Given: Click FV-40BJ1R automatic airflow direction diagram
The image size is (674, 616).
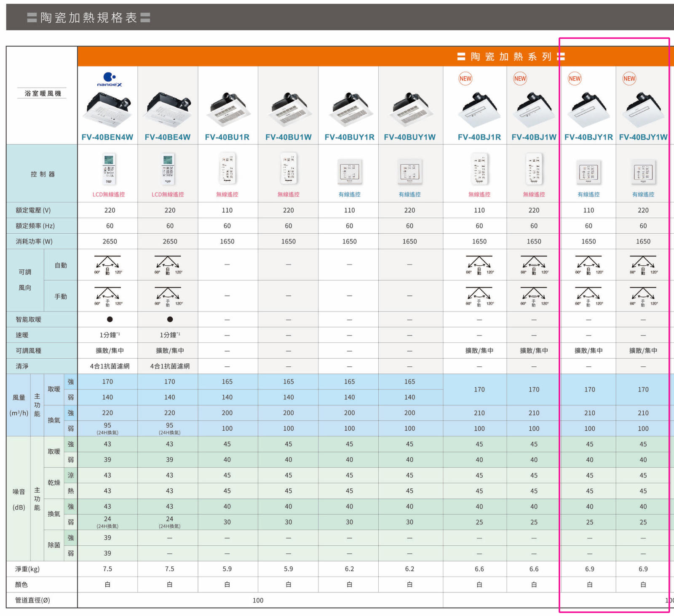Looking at the screenshot, I should click(479, 265).
